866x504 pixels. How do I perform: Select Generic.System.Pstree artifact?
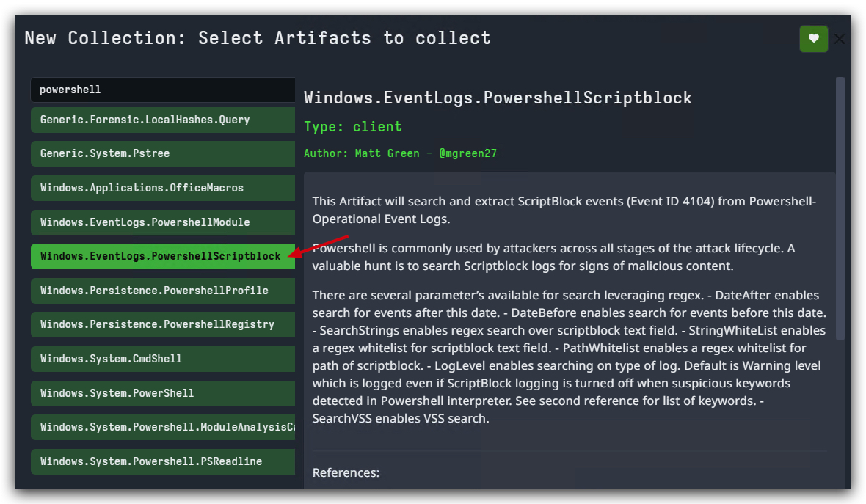pyautogui.click(x=163, y=153)
